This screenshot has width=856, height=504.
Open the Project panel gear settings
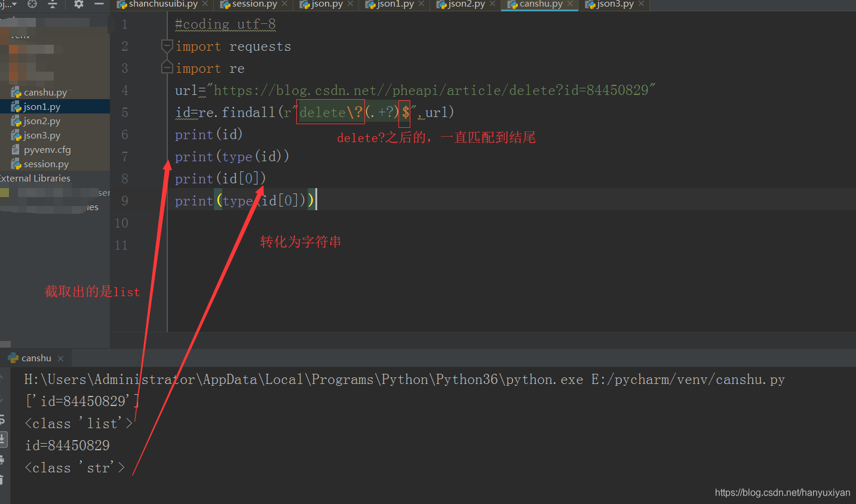[79, 4]
